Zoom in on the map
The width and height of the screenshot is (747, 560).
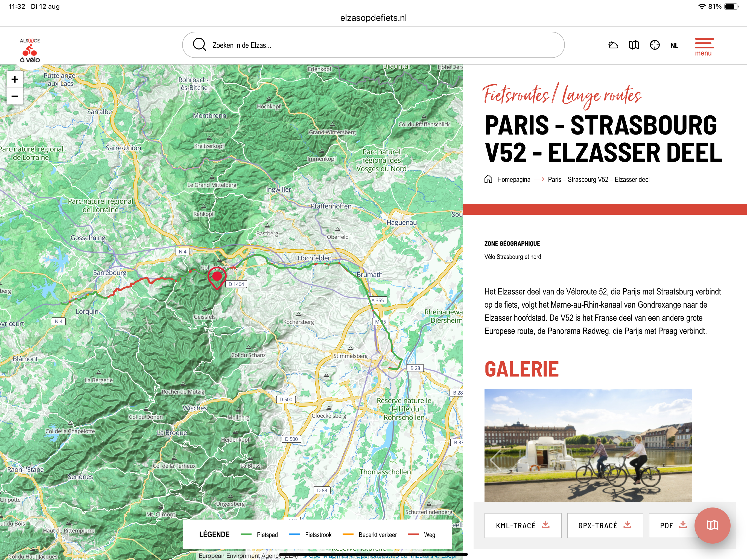click(14, 79)
